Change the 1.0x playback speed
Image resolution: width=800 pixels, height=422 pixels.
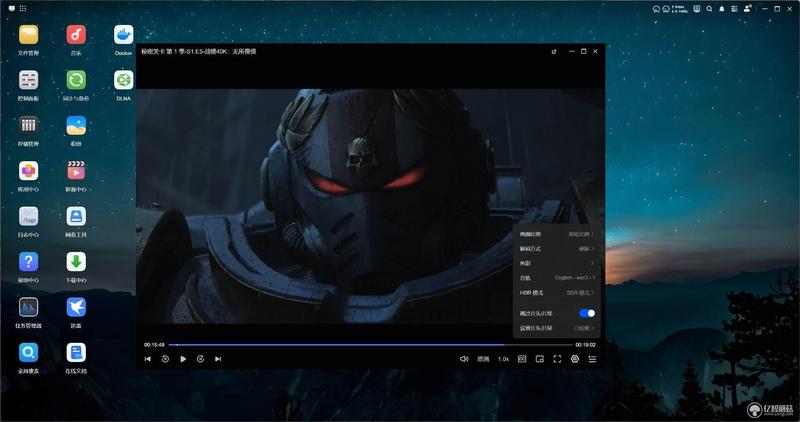504,359
